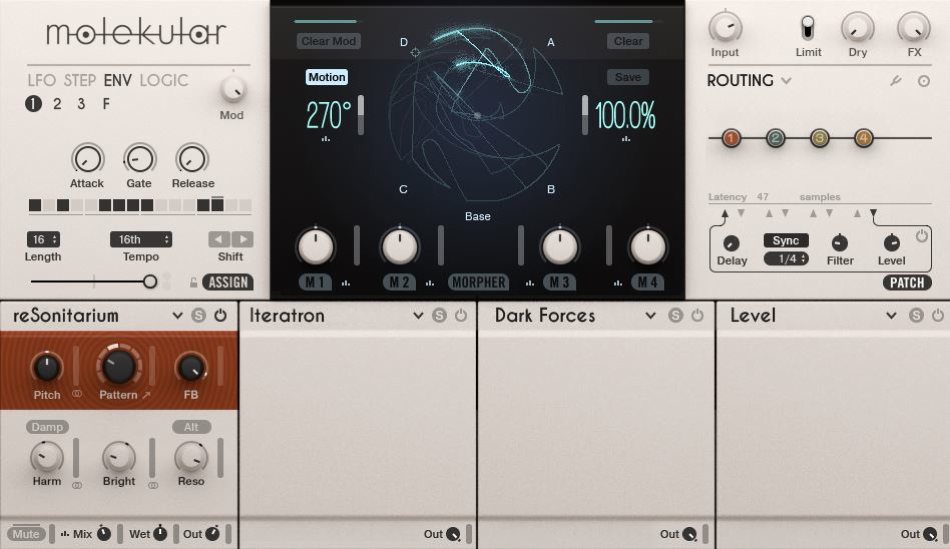The height and width of the screenshot is (549, 950).
Task: Click the lock icon beside ASSIGN
Action: [193, 282]
